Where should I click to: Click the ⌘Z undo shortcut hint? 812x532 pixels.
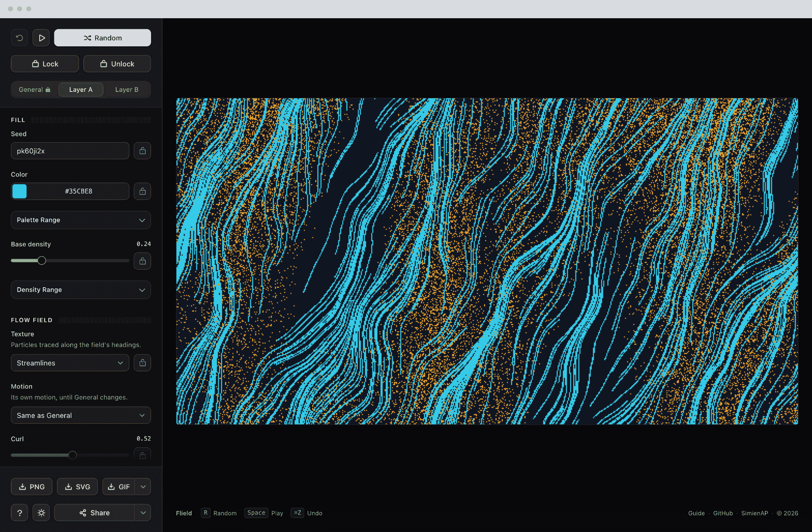tap(297, 513)
